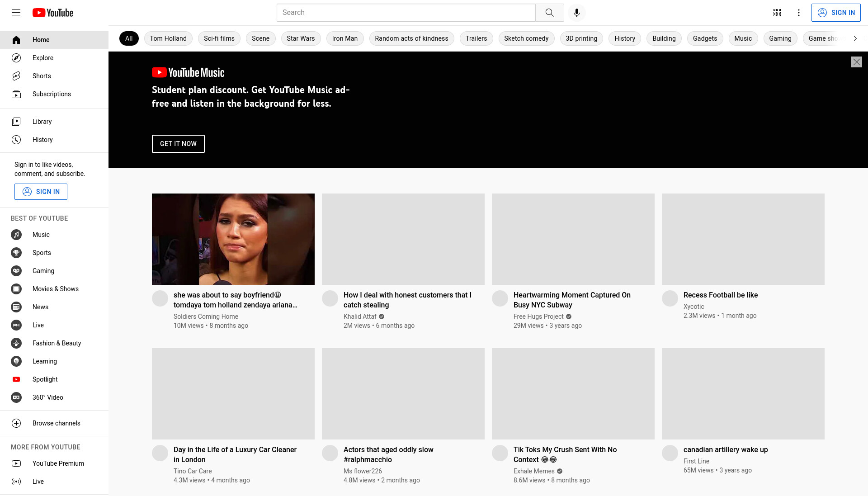Click the red Spotlight icon
The image size is (868, 496).
[16, 379]
